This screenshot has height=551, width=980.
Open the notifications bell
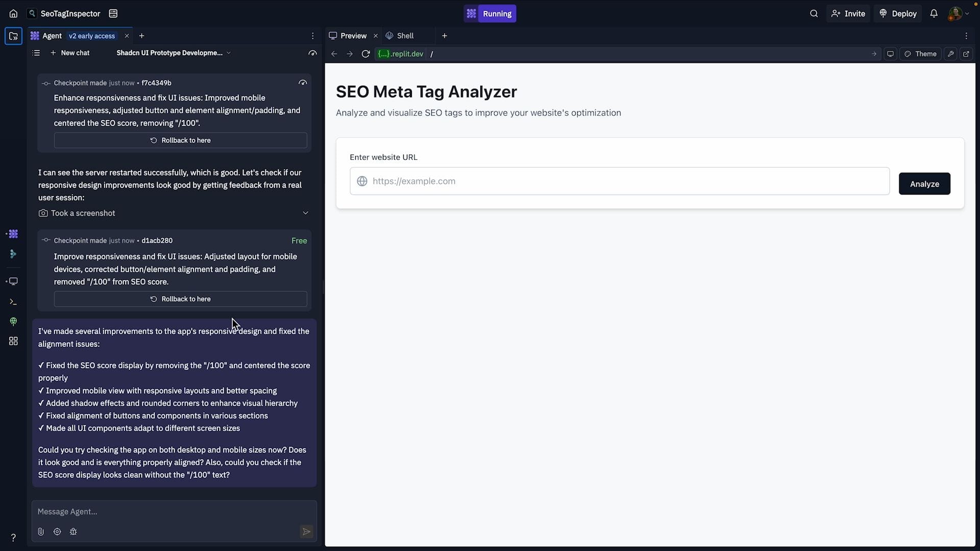tap(934, 14)
